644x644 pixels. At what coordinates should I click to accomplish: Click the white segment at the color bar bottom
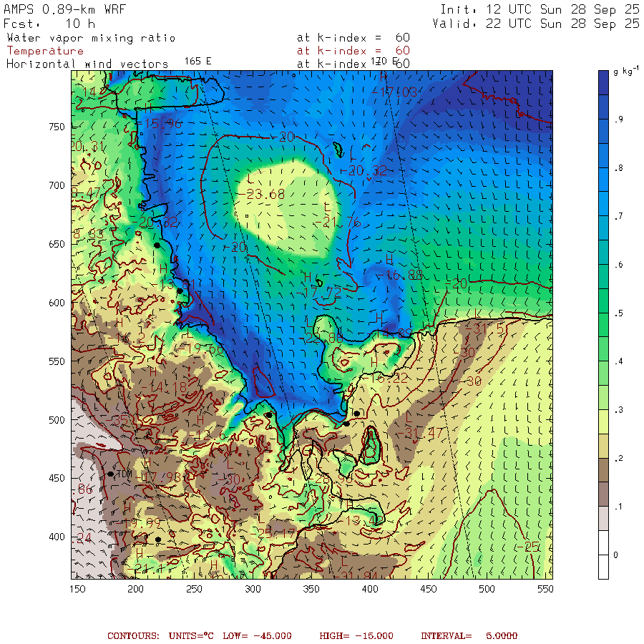603,567
